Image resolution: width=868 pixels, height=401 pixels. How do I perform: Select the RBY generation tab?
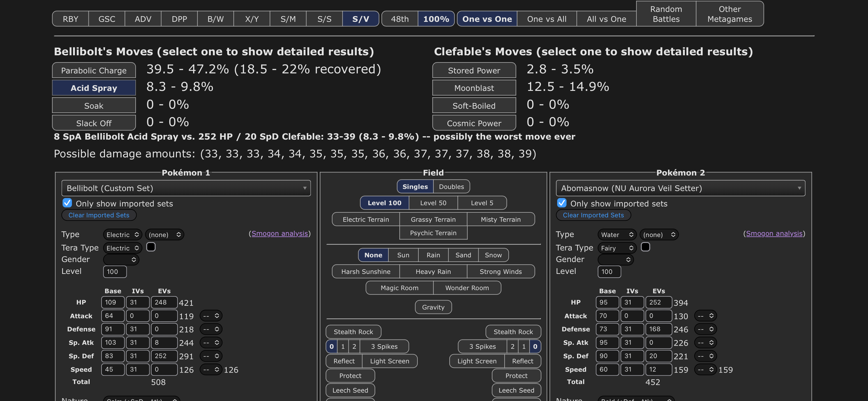pyautogui.click(x=70, y=19)
